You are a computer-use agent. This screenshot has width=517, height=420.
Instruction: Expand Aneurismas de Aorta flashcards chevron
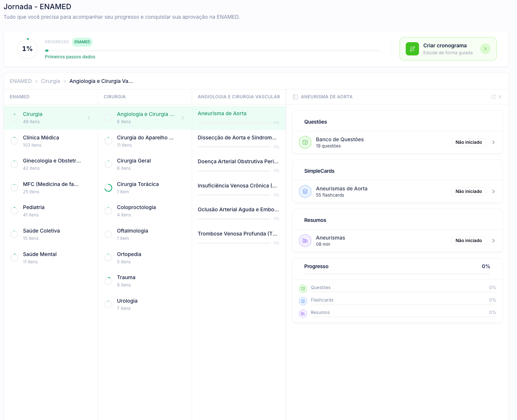[493, 191]
